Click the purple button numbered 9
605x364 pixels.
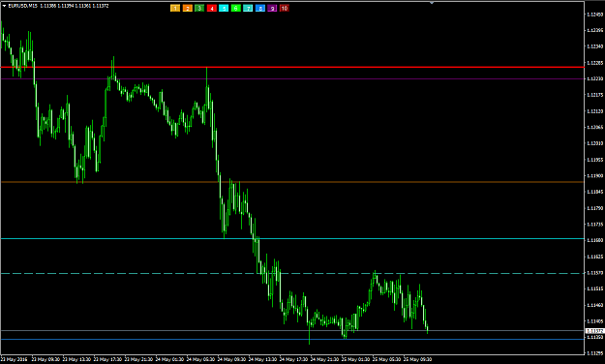click(x=272, y=8)
